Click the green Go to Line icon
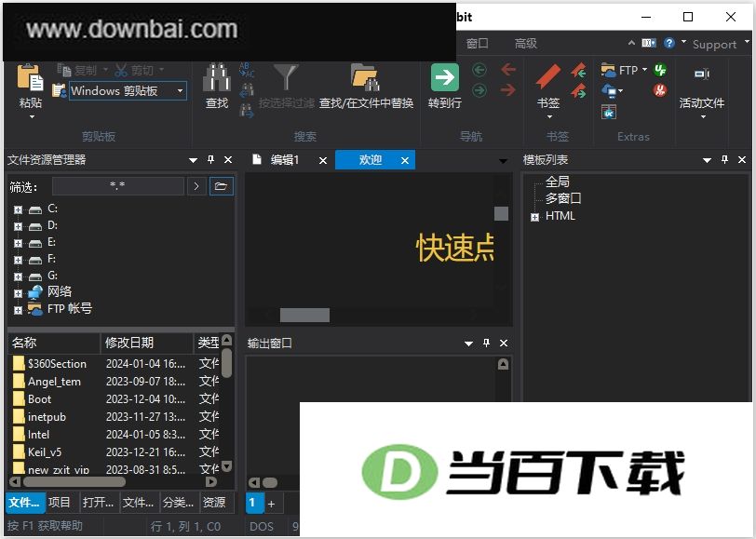Screen dimensions: 756x539 (444, 77)
